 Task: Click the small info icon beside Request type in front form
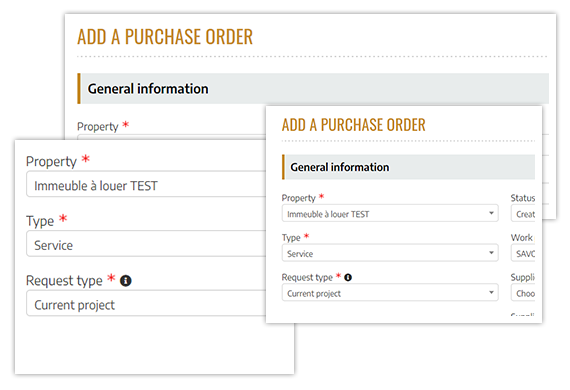(x=348, y=277)
